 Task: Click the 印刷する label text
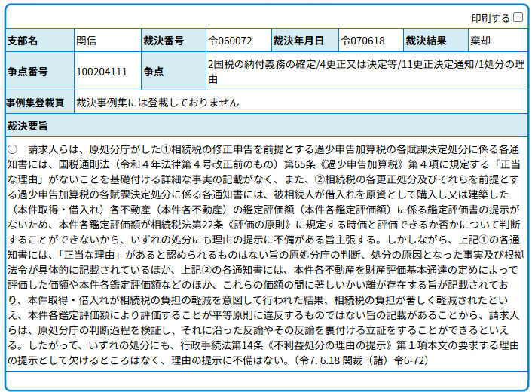pos(491,17)
